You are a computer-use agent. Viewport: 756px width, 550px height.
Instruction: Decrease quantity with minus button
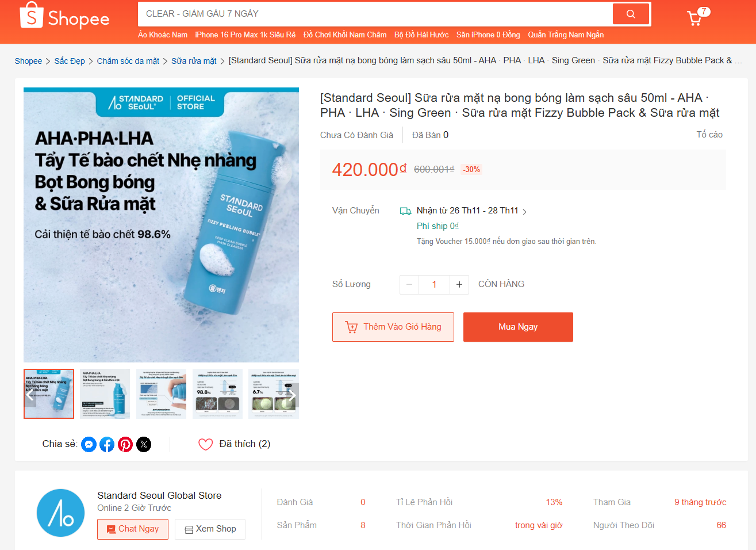pyautogui.click(x=409, y=284)
